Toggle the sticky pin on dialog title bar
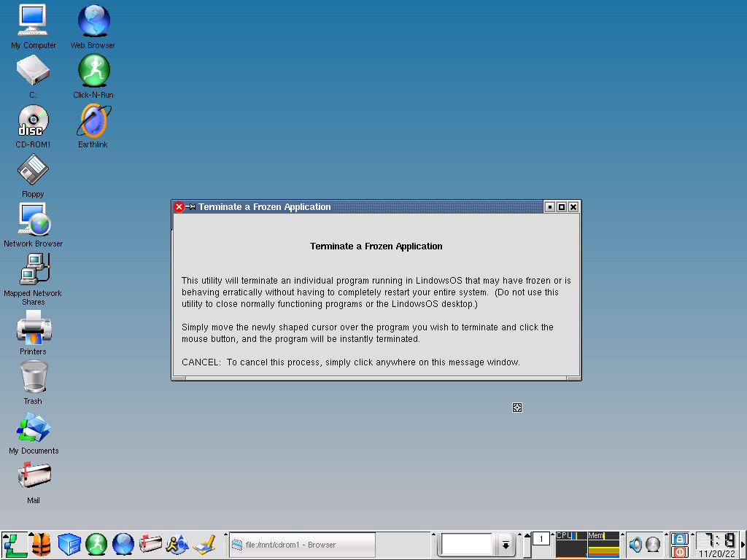 [x=190, y=207]
